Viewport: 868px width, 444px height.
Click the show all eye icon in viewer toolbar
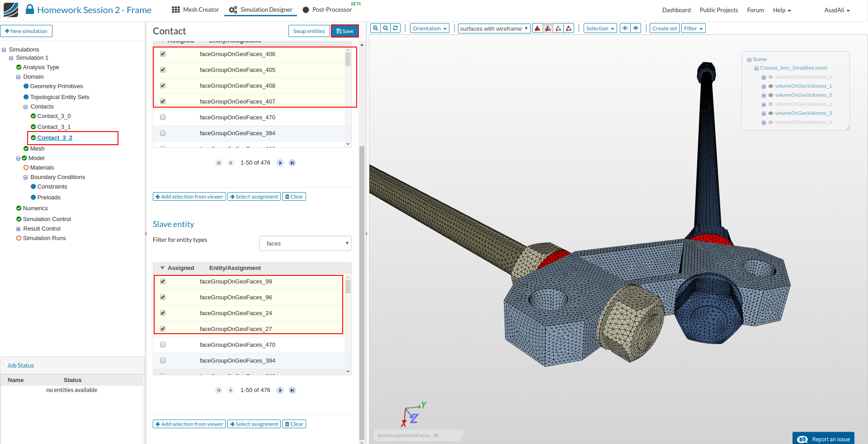point(636,28)
